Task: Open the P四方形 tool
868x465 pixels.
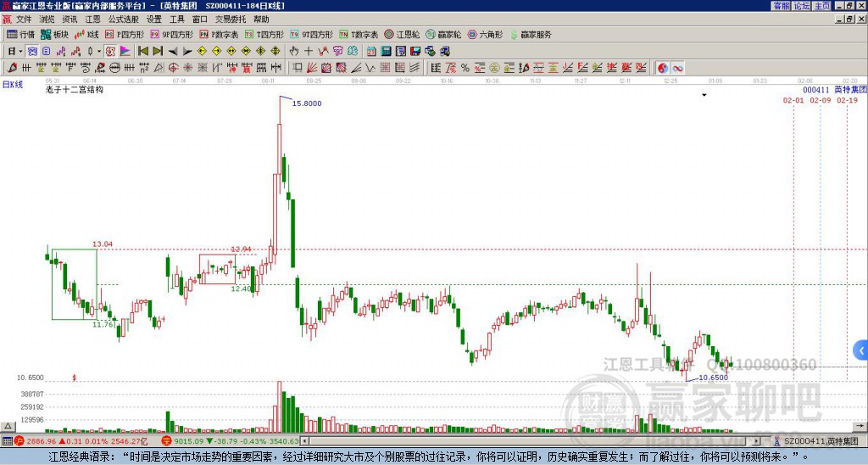Action: tap(125, 34)
